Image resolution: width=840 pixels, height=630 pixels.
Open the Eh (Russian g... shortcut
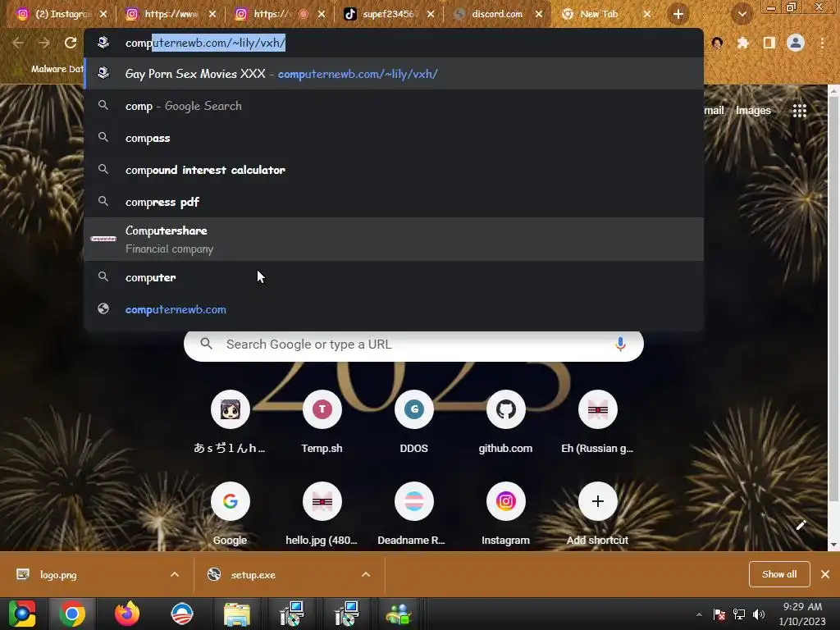[597, 422]
